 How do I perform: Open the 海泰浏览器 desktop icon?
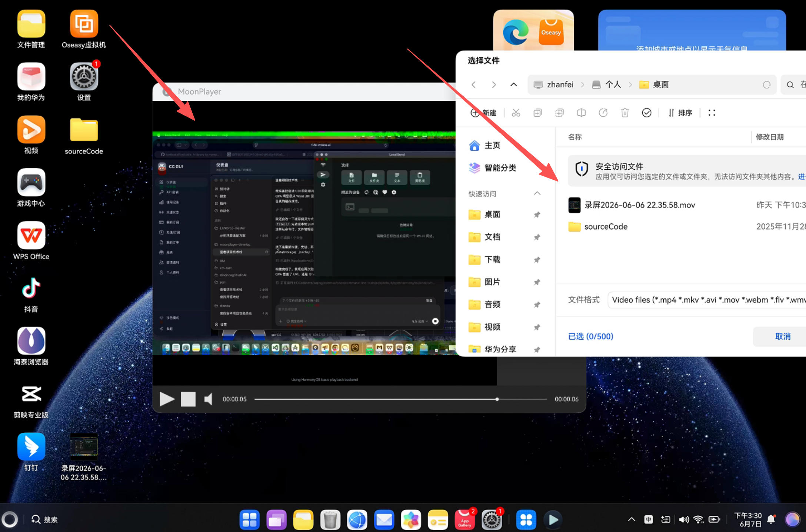(31, 346)
